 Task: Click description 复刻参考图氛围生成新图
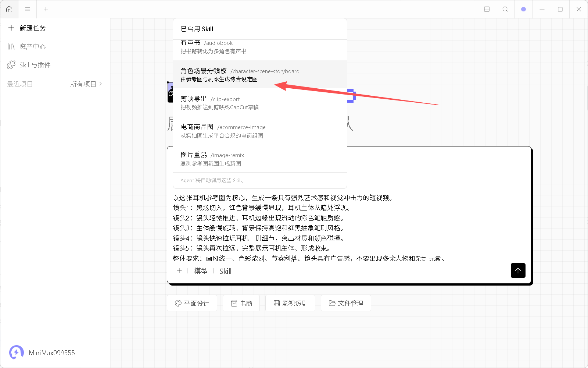[211, 163]
